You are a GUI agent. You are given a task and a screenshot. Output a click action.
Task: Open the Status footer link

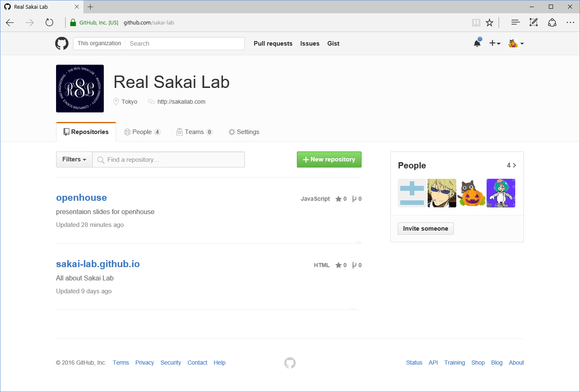pyautogui.click(x=414, y=363)
